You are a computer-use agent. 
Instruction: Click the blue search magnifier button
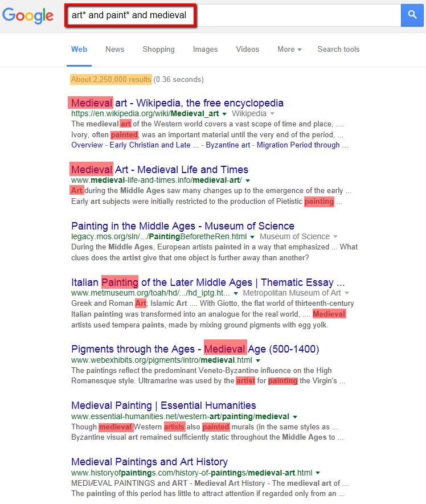(x=412, y=15)
